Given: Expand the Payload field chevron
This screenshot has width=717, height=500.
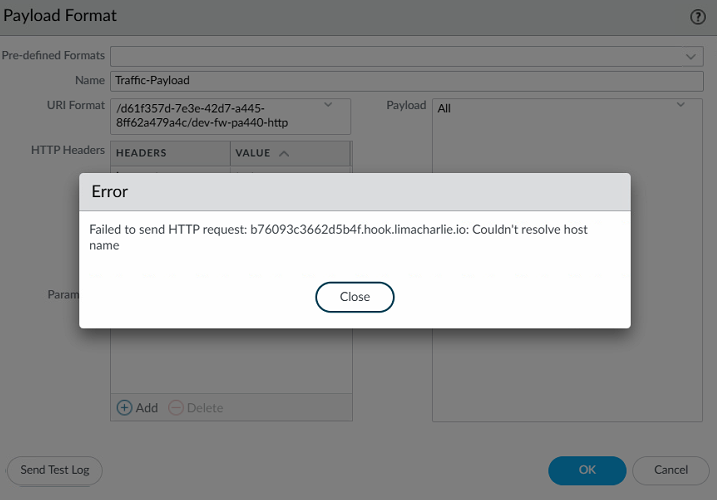Looking at the screenshot, I should pos(681,105).
